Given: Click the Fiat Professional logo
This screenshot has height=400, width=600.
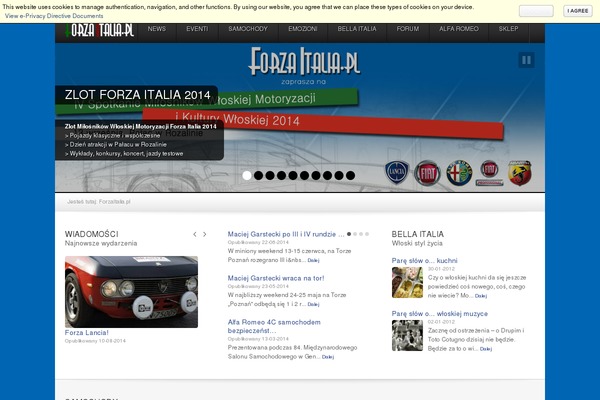Looking at the screenshot, I should (489, 173).
